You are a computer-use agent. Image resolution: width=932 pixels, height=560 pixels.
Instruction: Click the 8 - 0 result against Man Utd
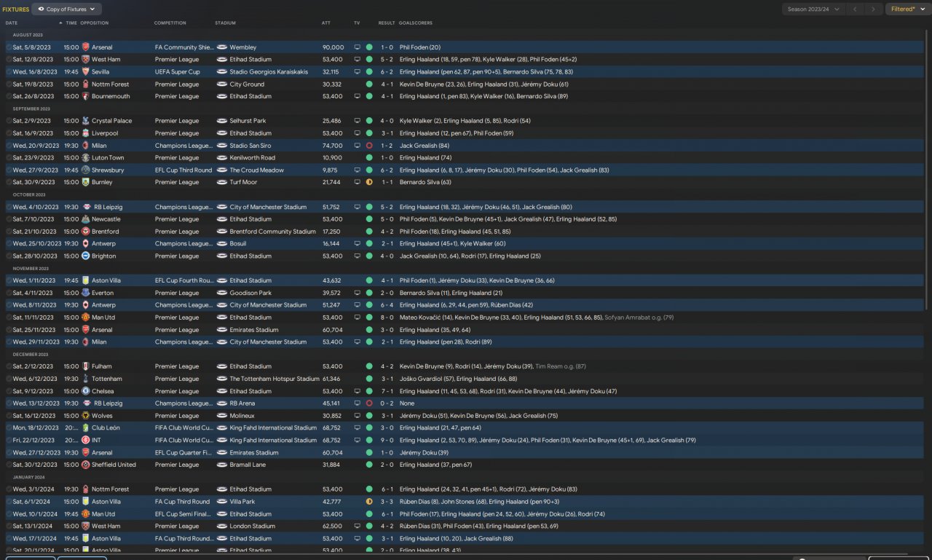pos(387,318)
